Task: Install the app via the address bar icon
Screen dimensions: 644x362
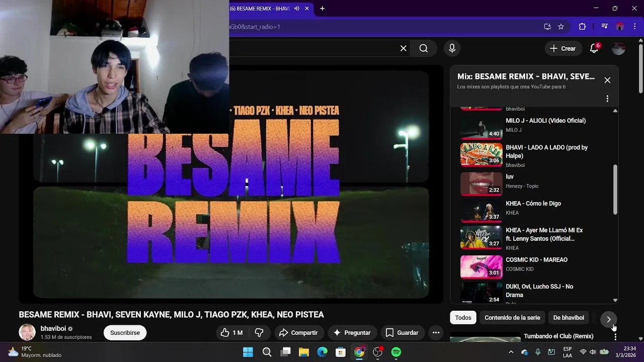Action: [547, 27]
